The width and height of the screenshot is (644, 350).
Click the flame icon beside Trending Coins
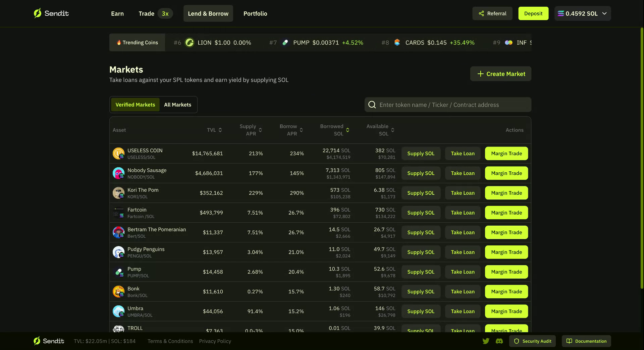coord(119,42)
